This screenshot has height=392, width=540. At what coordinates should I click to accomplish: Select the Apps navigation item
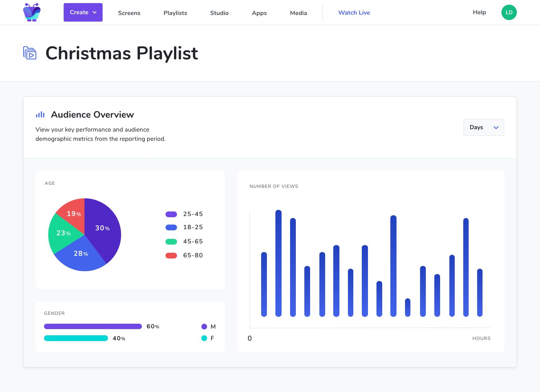(259, 13)
